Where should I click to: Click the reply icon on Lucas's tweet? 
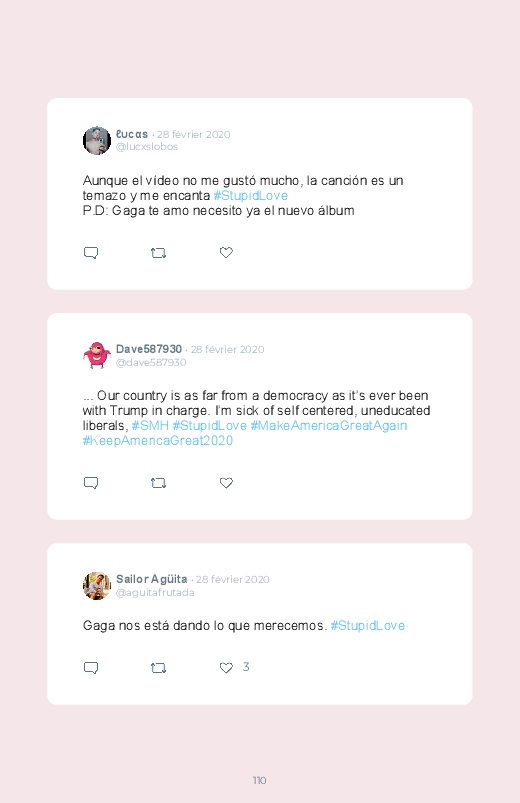tap(91, 252)
